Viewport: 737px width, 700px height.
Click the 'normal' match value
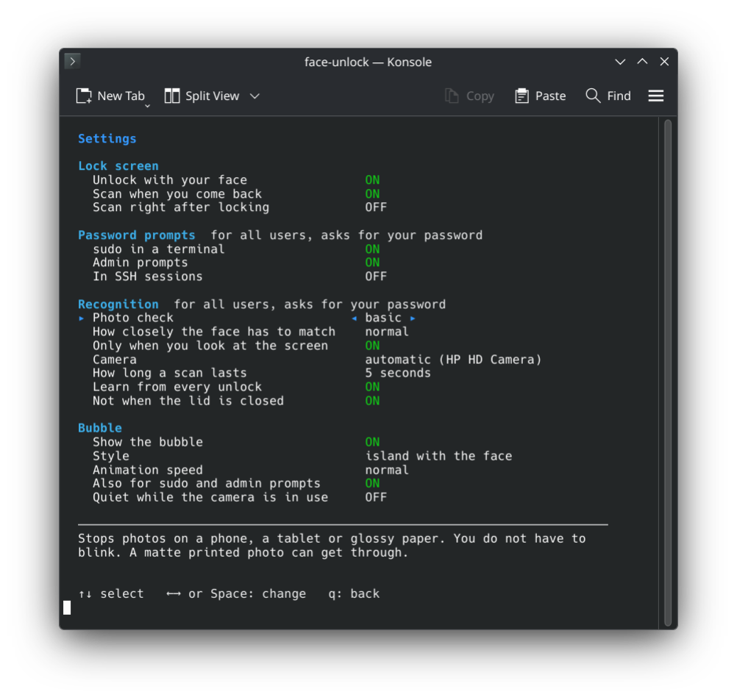coord(387,332)
